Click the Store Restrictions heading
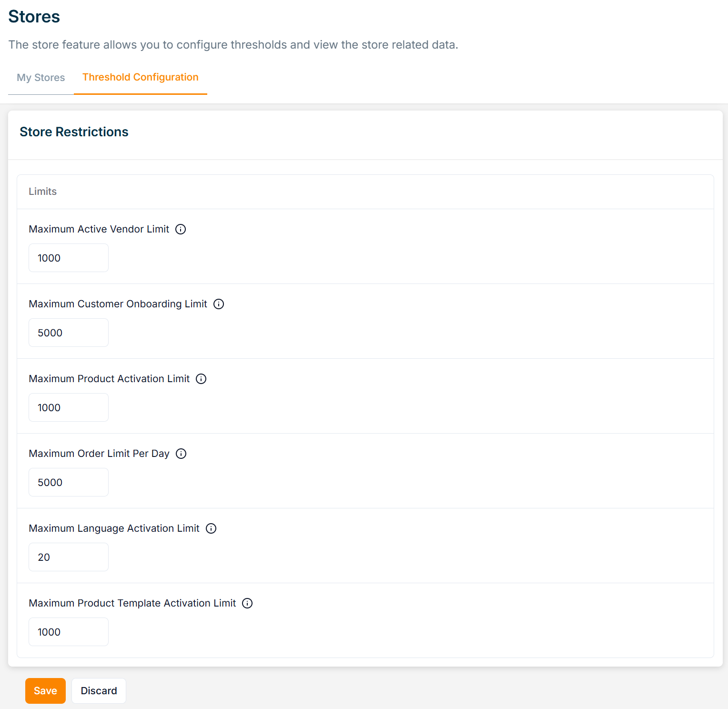Screen dimensions: 728x709 [74, 132]
